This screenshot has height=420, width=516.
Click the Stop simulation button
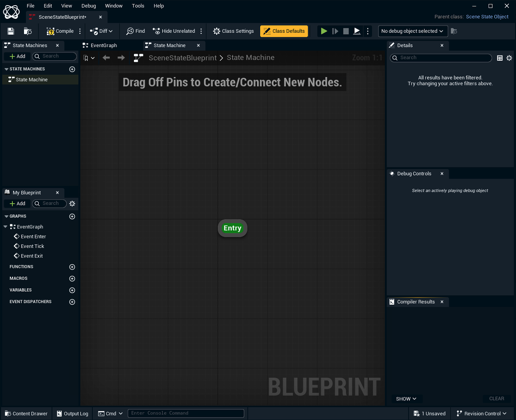pos(346,31)
